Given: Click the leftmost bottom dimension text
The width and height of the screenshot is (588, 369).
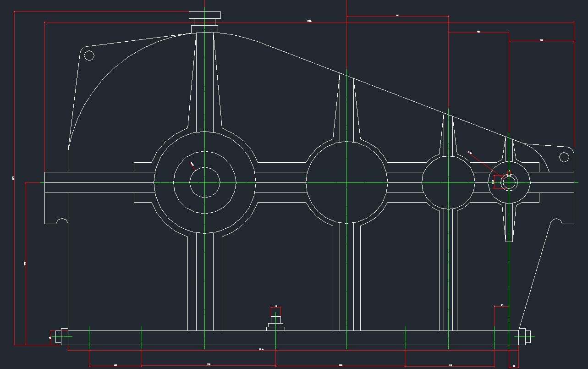Looking at the screenshot, I should [115, 365].
